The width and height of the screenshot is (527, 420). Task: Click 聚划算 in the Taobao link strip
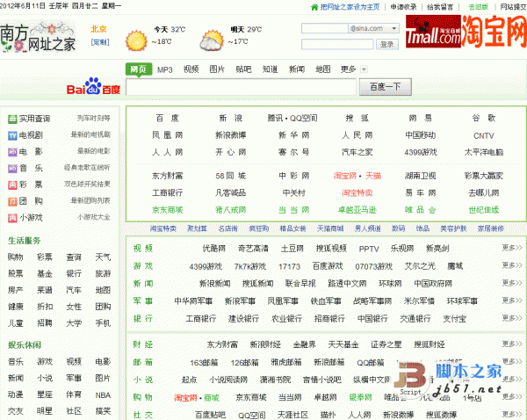tap(197, 229)
